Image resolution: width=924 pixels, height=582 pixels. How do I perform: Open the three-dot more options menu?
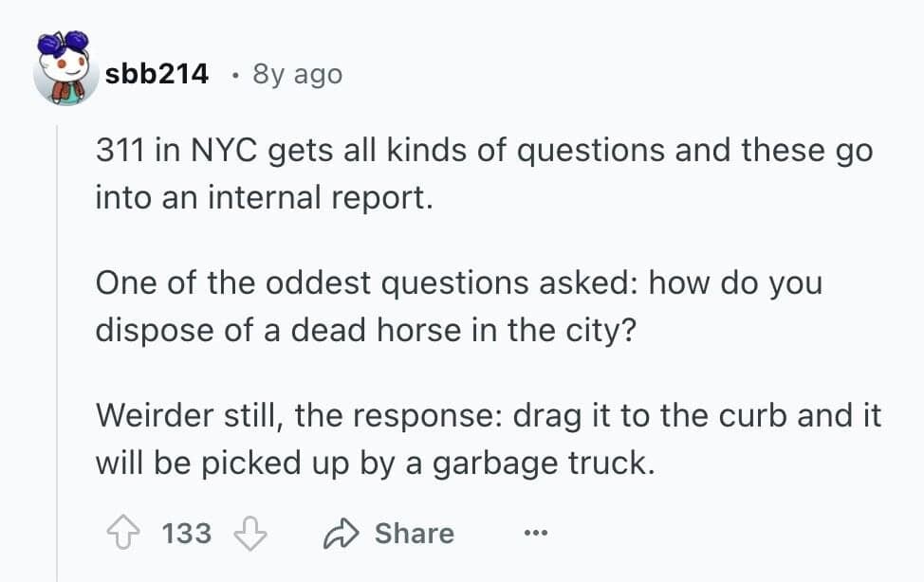click(535, 534)
